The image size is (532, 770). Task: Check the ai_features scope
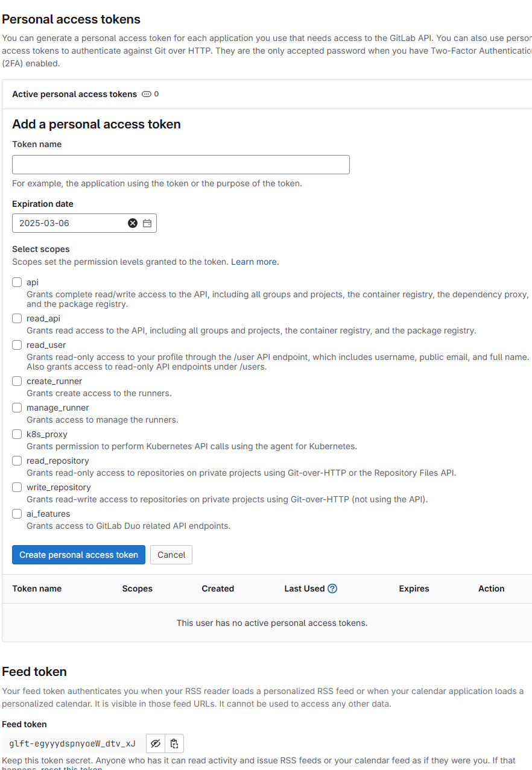[16, 513]
